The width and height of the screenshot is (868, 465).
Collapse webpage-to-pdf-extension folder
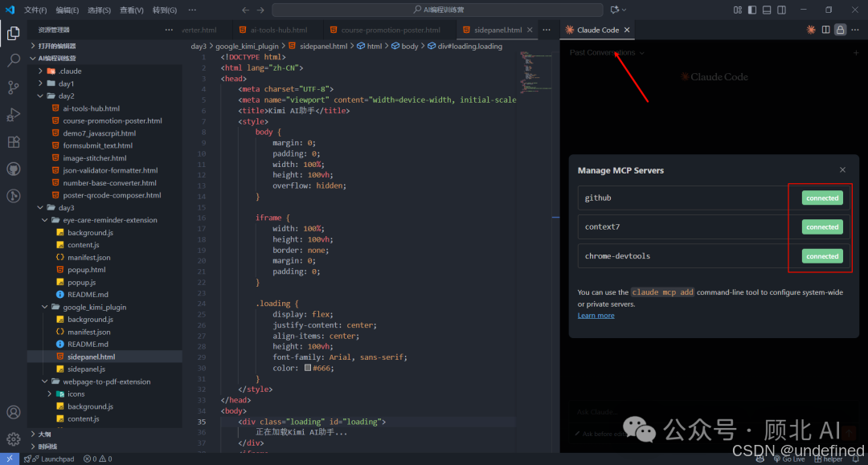click(104, 381)
